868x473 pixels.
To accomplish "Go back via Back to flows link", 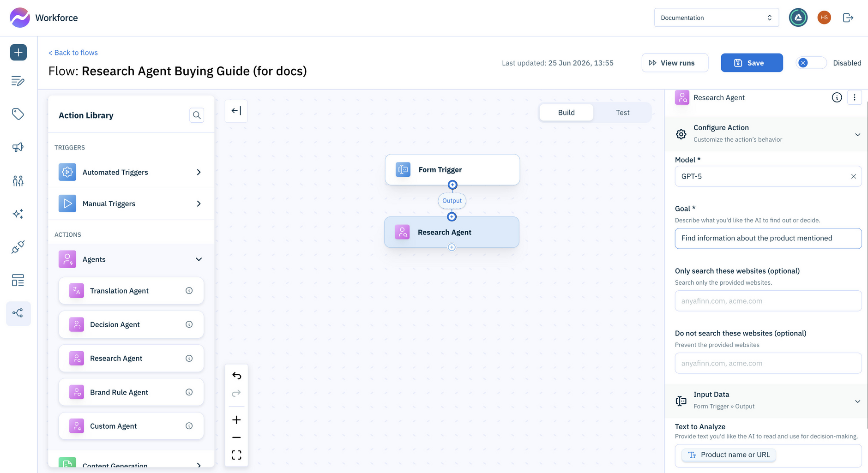I will click(x=73, y=53).
